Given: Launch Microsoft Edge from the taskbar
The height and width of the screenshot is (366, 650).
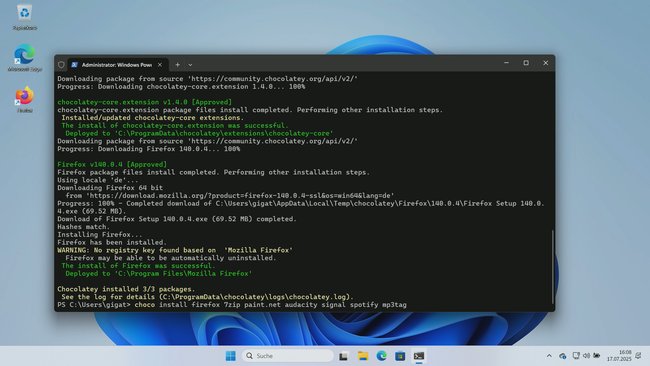Looking at the screenshot, I should point(381,356).
